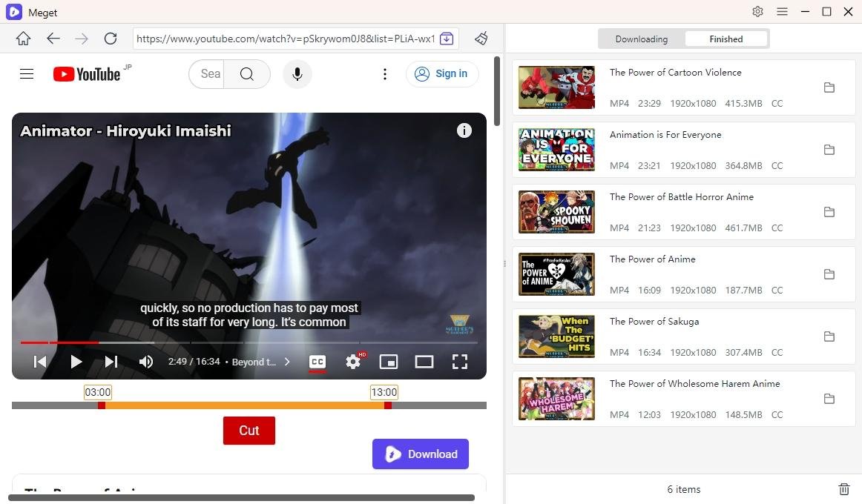Switch to theater mode
862x504 pixels.
coord(424,361)
